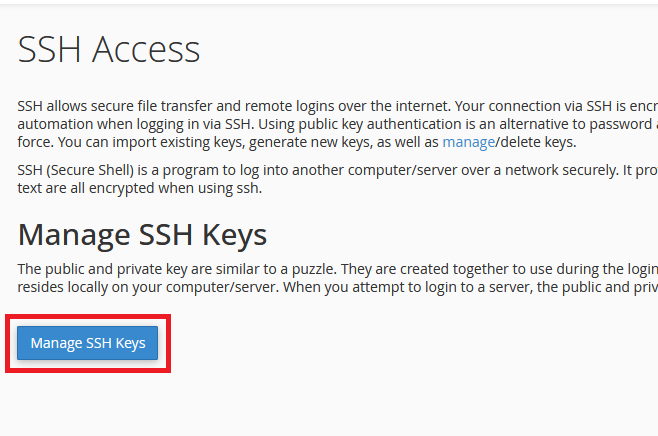Viewport: 658px width, 436px height.
Task: Click the Manage SSH Keys button
Action: (88, 343)
